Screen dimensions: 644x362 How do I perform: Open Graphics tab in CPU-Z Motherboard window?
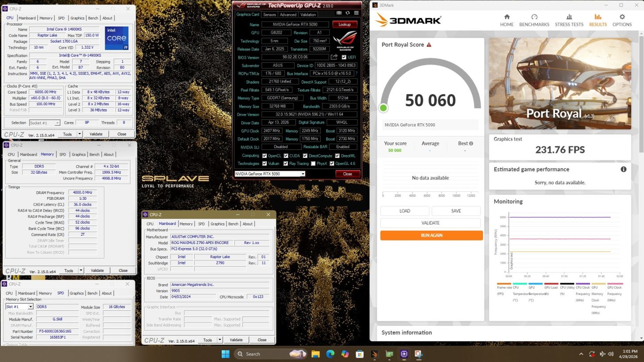(x=217, y=224)
